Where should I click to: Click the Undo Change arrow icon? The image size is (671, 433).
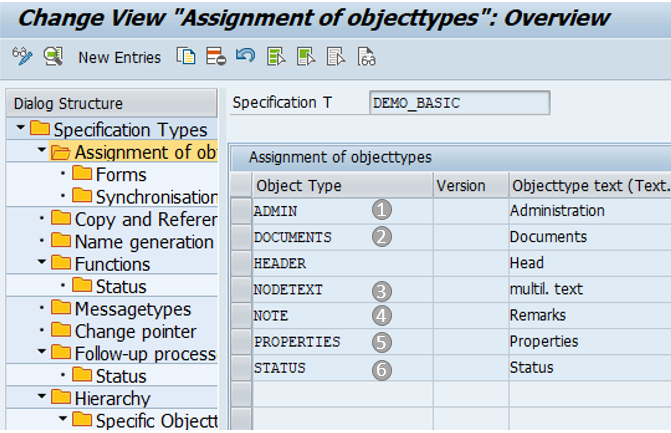coord(245,57)
